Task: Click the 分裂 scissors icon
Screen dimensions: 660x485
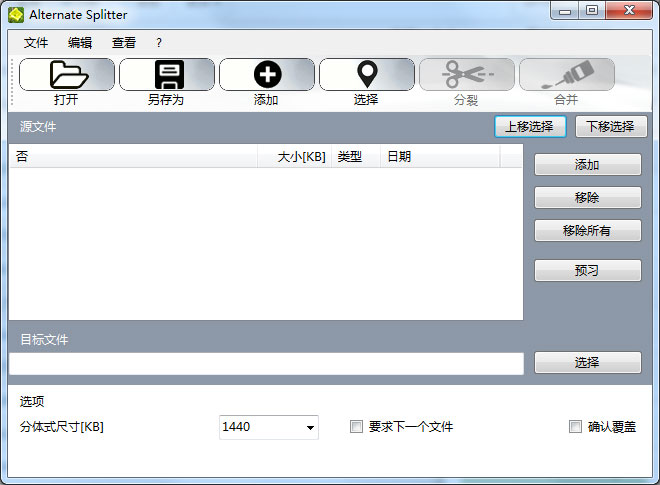Action: click(x=467, y=75)
